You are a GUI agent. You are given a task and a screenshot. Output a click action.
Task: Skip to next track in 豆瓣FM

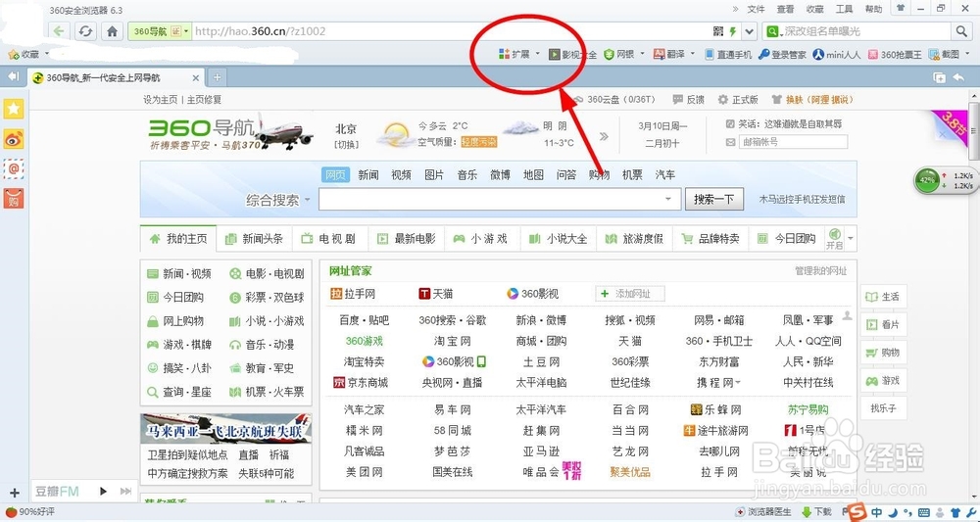pos(125,492)
